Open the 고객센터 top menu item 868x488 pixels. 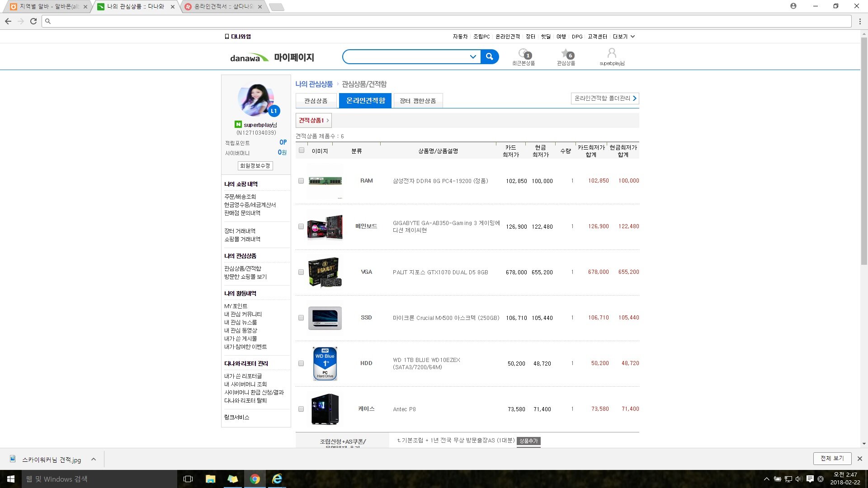[597, 37]
